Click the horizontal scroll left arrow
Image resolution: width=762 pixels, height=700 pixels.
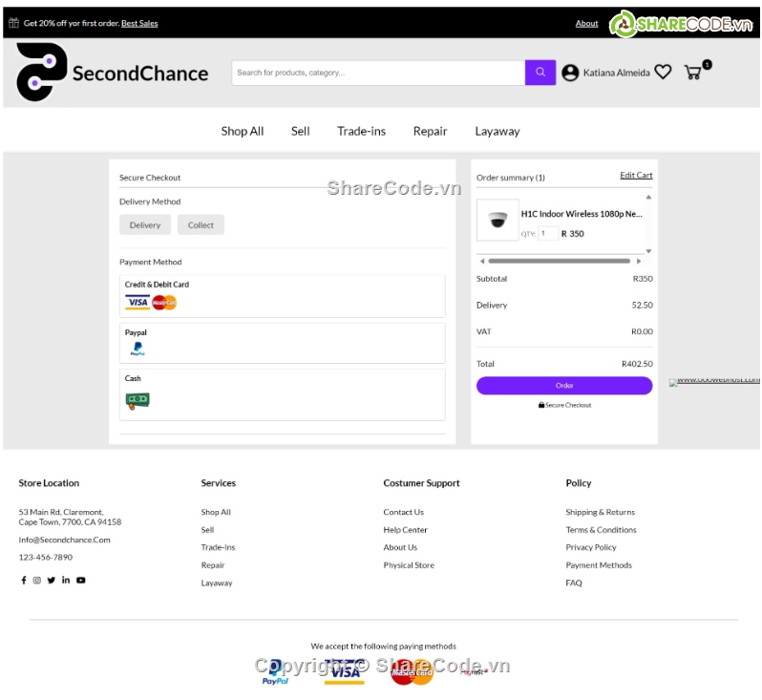point(482,261)
